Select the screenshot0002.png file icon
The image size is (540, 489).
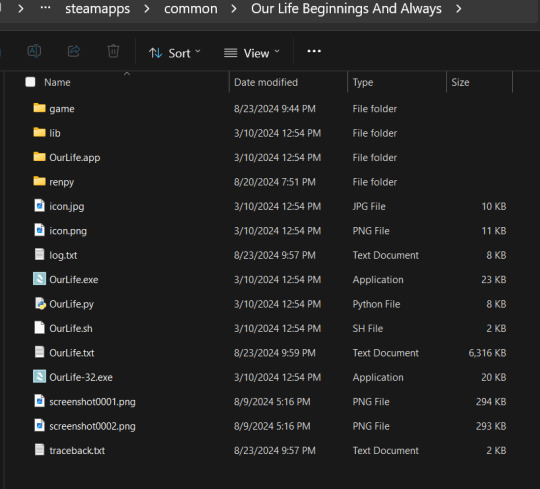tap(40, 426)
